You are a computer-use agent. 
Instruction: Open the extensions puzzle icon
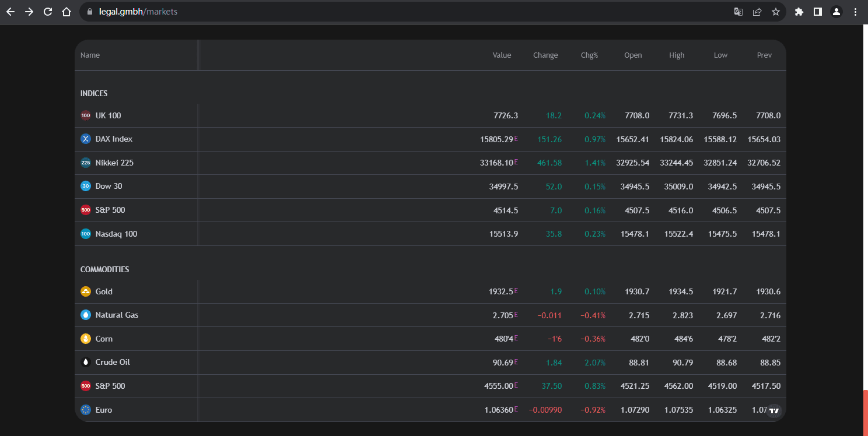(x=799, y=12)
